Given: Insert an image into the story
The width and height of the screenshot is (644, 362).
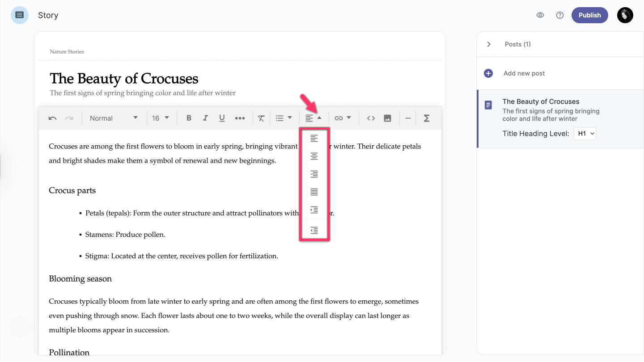Looking at the screenshot, I should tap(387, 118).
